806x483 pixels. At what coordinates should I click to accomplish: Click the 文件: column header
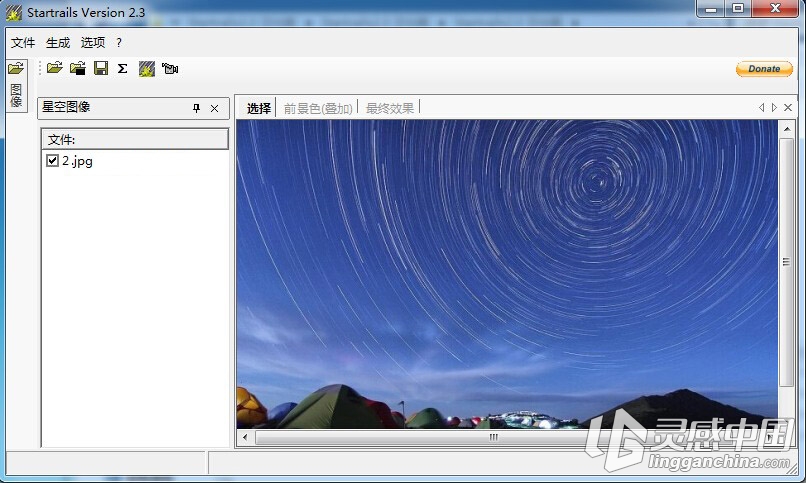click(135, 139)
